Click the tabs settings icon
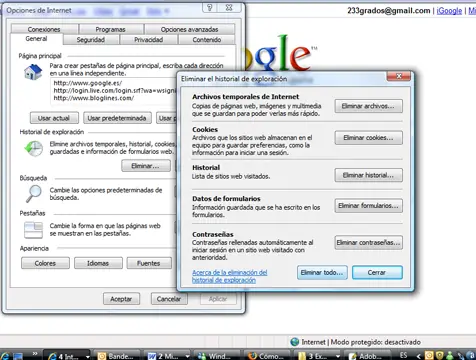 coord(33,230)
